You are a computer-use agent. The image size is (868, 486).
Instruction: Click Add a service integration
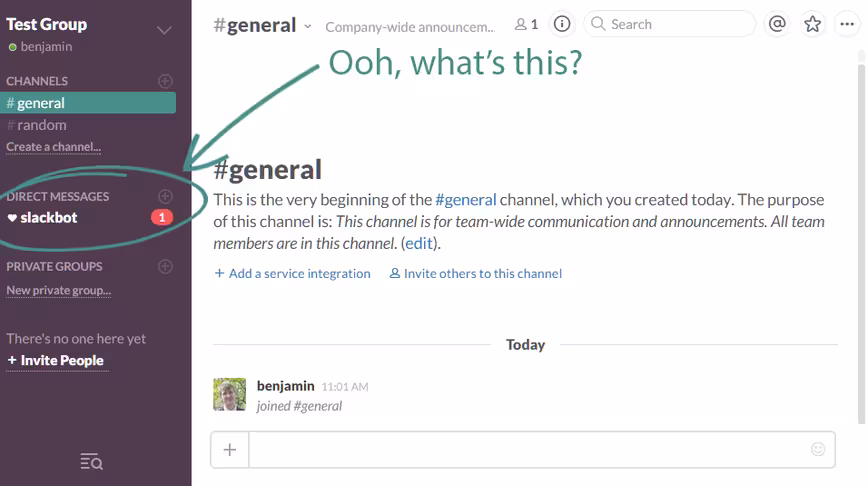point(292,273)
